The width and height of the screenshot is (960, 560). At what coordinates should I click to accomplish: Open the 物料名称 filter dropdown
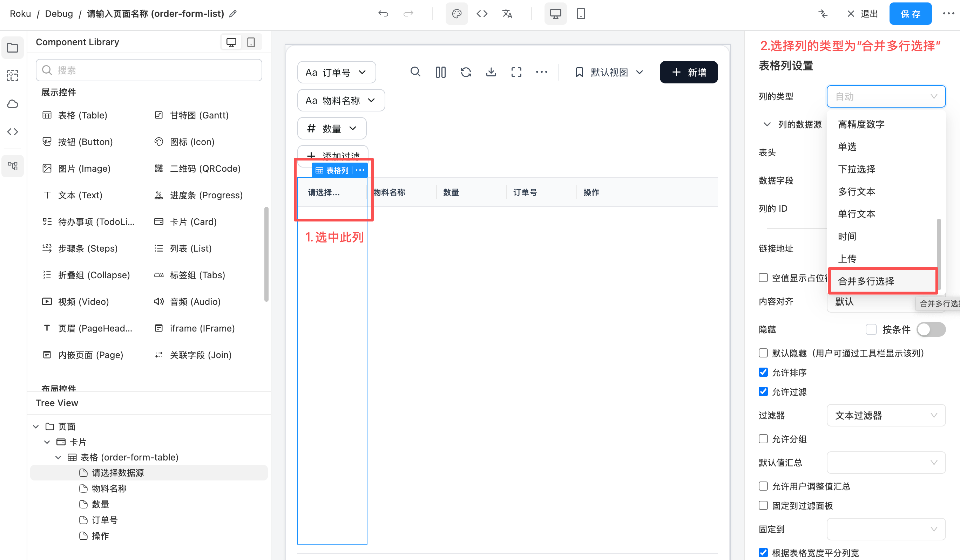(x=341, y=101)
